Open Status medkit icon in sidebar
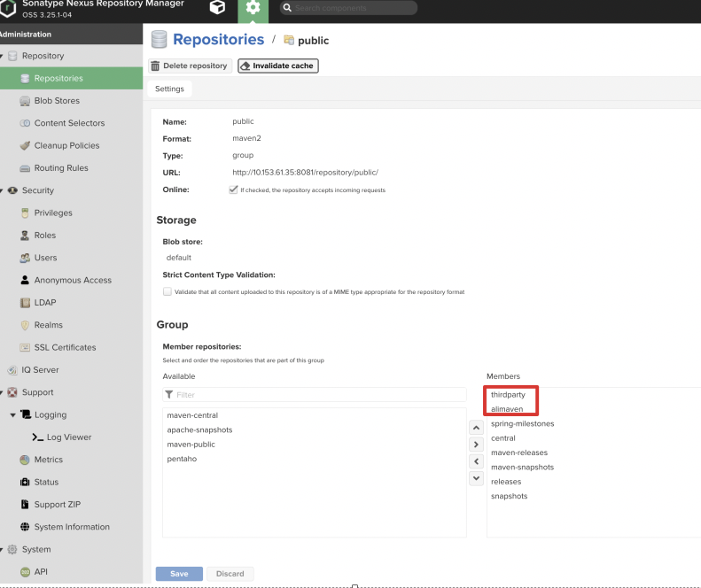The height and width of the screenshot is (588, 701). tap(25, 482)
